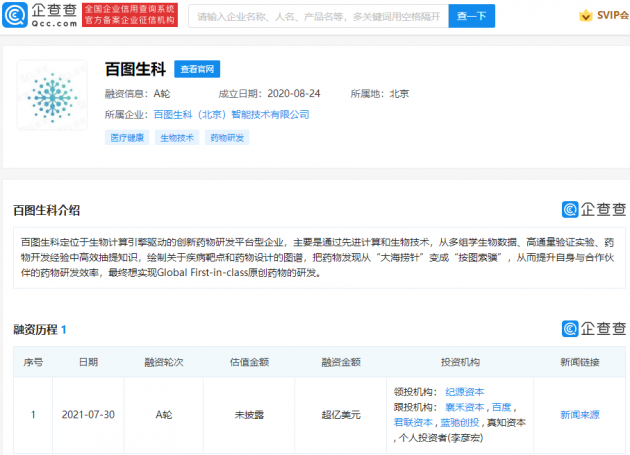Select the 药物研发 tag
The width and height of the screenshot is (630, 455).
point(226,137)
